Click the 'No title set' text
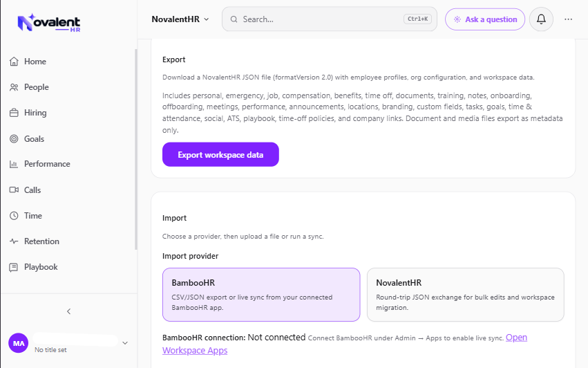This screenshot has width=588, height=368. pyautogui.click(x=50, y=350)
